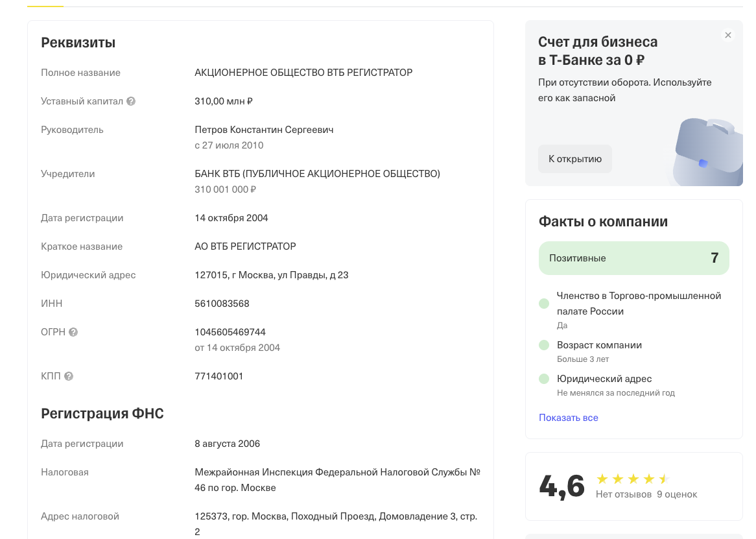
Task: Click founder share 310 001 000 ₽
Action: click(x=225, y=189)
